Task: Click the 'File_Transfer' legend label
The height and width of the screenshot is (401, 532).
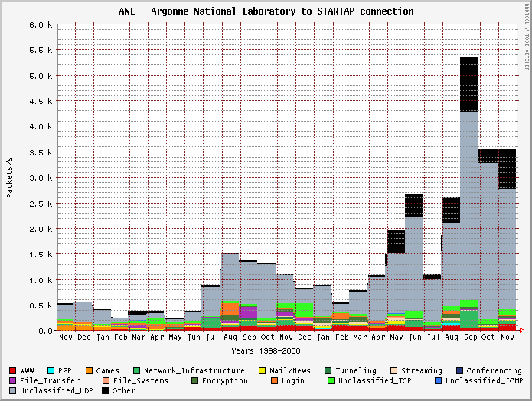Action: (50, 380)
